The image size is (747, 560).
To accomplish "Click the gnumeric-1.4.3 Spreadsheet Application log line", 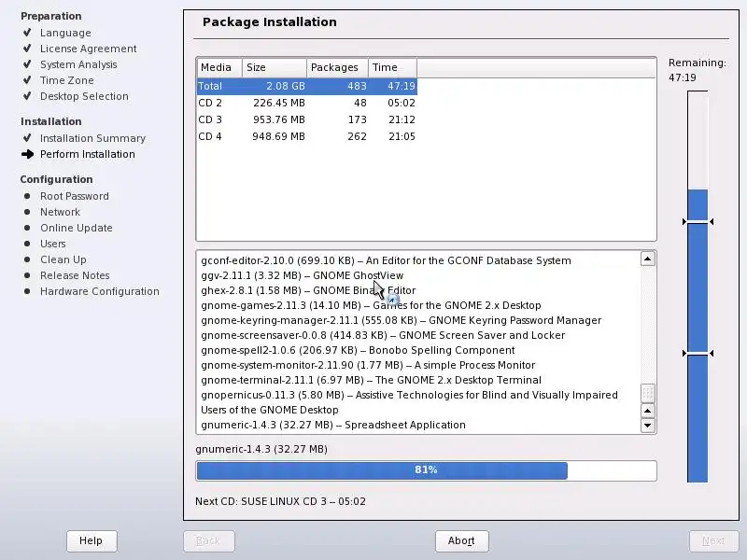I will (333, 425).
